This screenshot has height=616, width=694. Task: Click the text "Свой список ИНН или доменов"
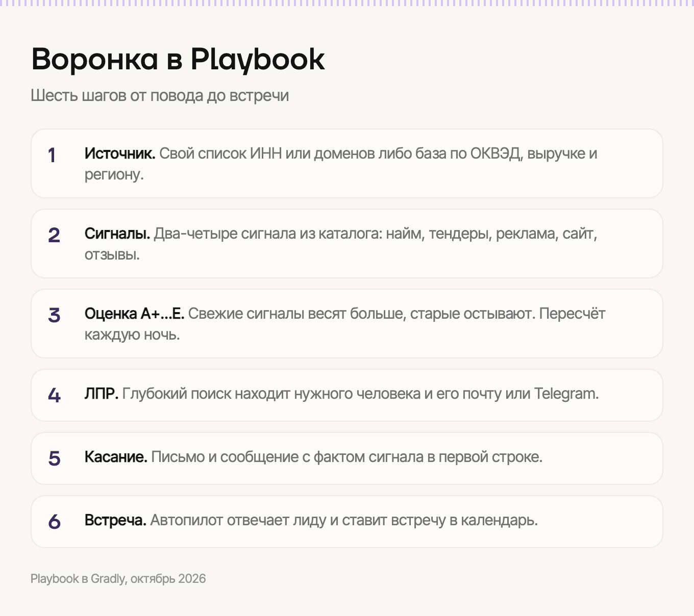point(267,153)
